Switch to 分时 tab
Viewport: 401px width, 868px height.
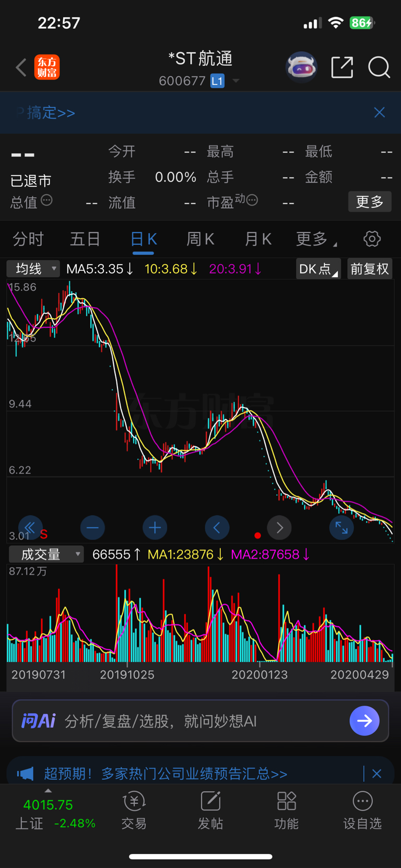pos(28,239)
